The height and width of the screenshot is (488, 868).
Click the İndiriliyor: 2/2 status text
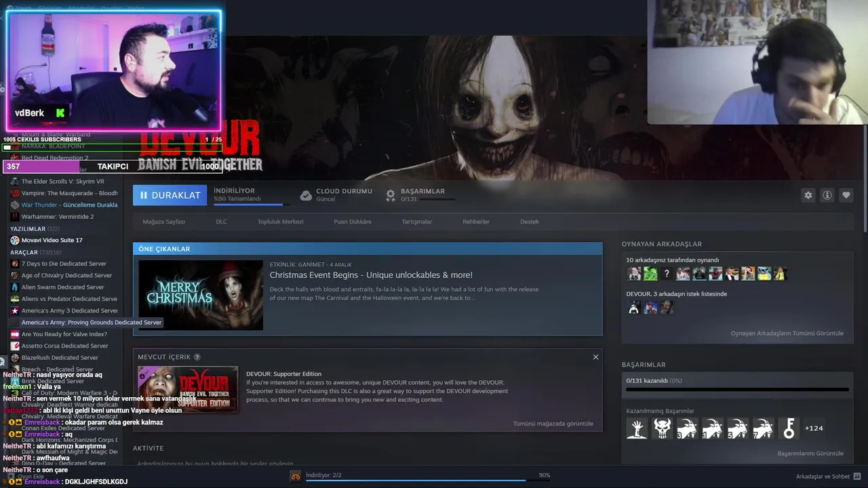[x=323, y=475]
